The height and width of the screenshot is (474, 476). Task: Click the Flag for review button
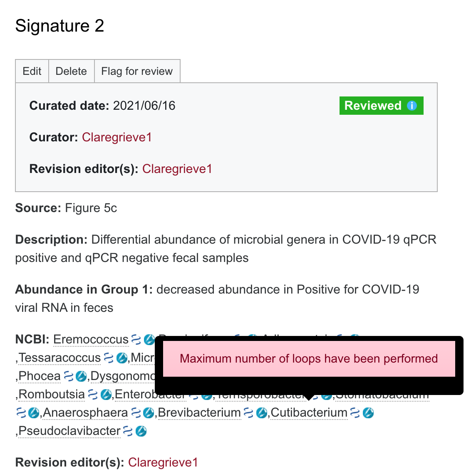click(137, 71)
